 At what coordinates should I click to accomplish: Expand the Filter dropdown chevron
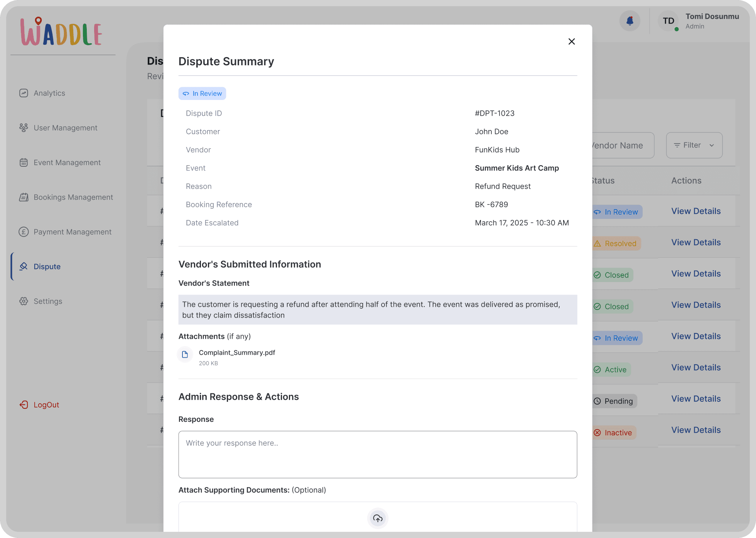click(712, 145)
